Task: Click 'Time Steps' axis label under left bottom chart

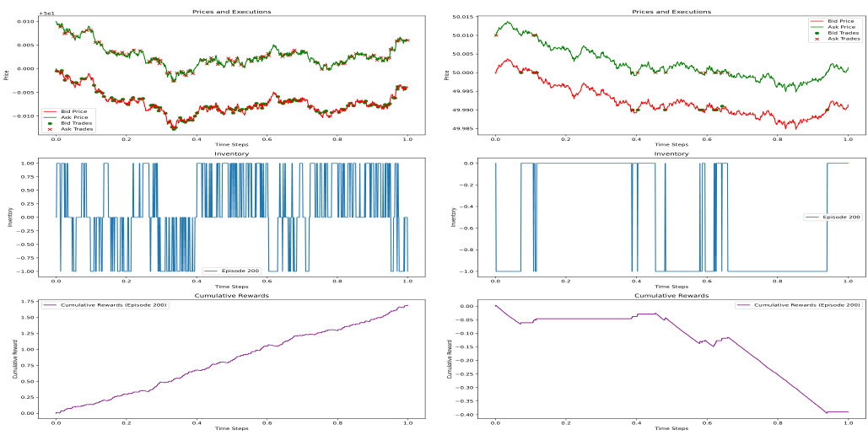Action: [231, 428]
